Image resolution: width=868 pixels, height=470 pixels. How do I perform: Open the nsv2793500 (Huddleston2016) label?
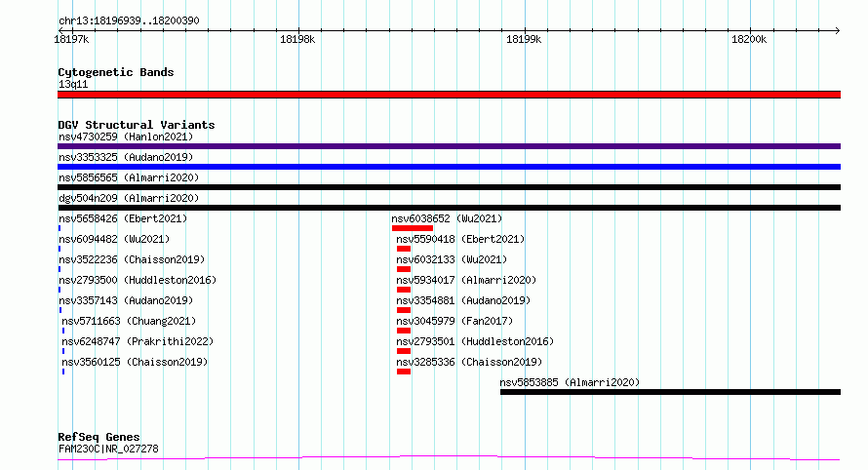(138, 280)
